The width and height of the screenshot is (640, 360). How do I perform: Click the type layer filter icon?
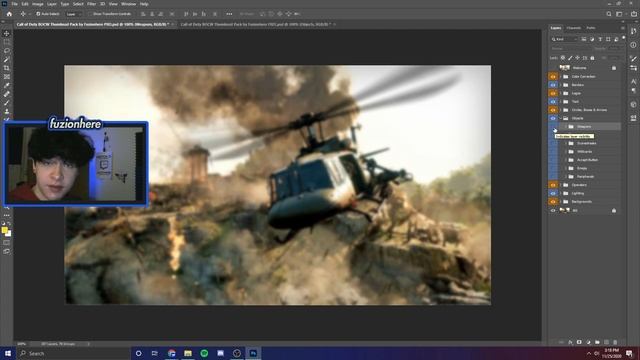(x=600, y=39)
